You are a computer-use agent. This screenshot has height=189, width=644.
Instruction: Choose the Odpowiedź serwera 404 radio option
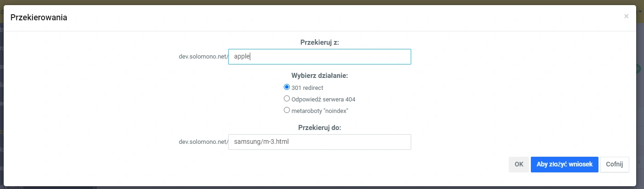287,99
